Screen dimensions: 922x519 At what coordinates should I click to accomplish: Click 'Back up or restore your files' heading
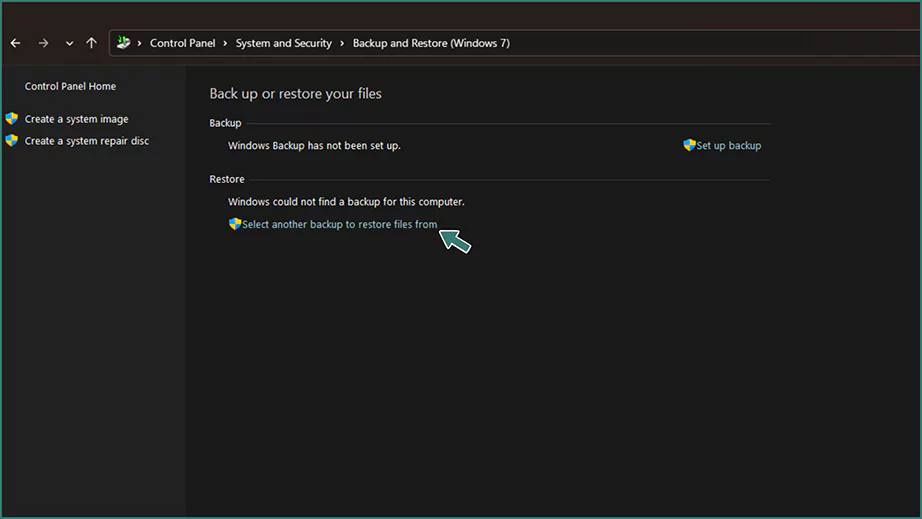(x=295, y=94)
